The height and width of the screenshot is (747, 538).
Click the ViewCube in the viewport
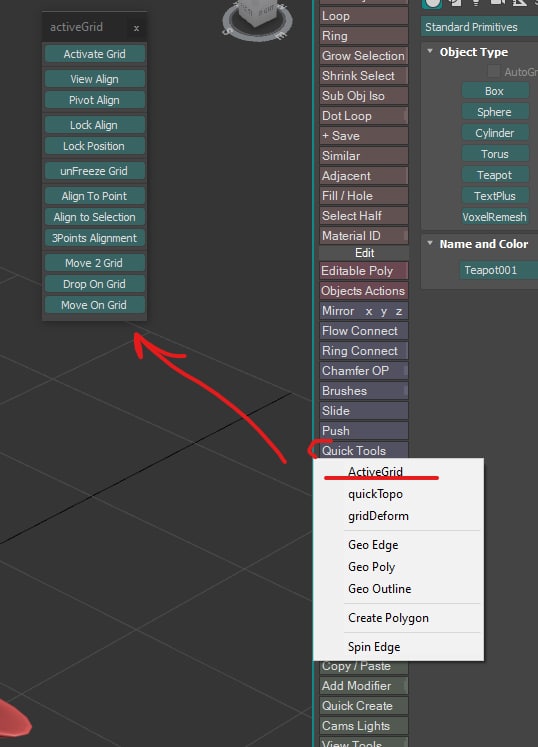coord(257,18)
